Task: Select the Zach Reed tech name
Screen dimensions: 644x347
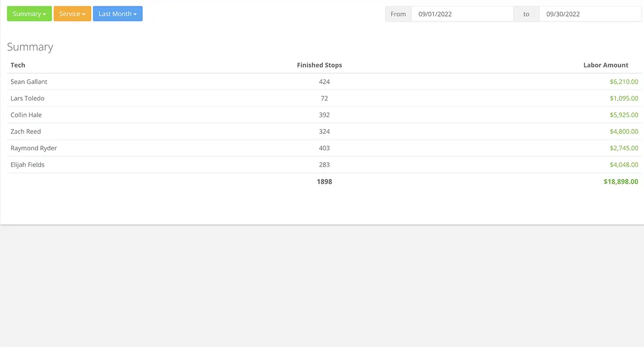Action: point(26,132)
